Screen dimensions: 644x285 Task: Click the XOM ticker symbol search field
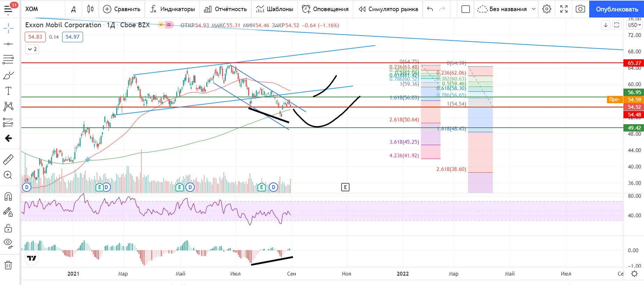click(43, 9)
